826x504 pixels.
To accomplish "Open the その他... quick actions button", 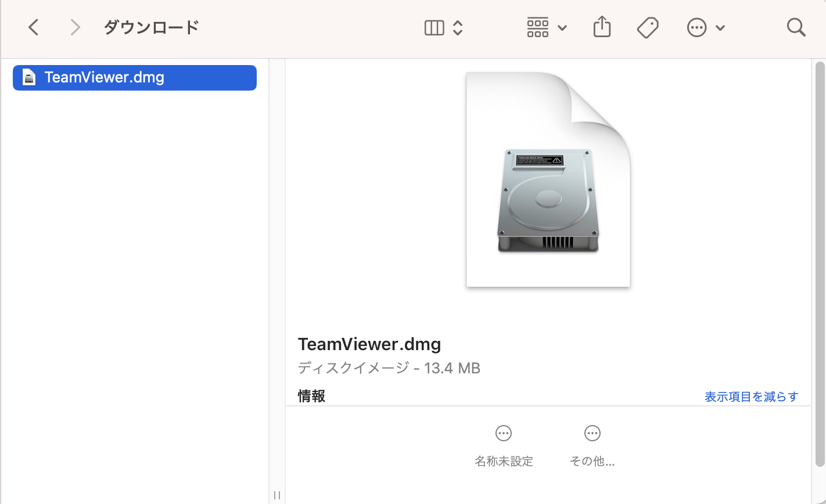I will pos(592,445).
